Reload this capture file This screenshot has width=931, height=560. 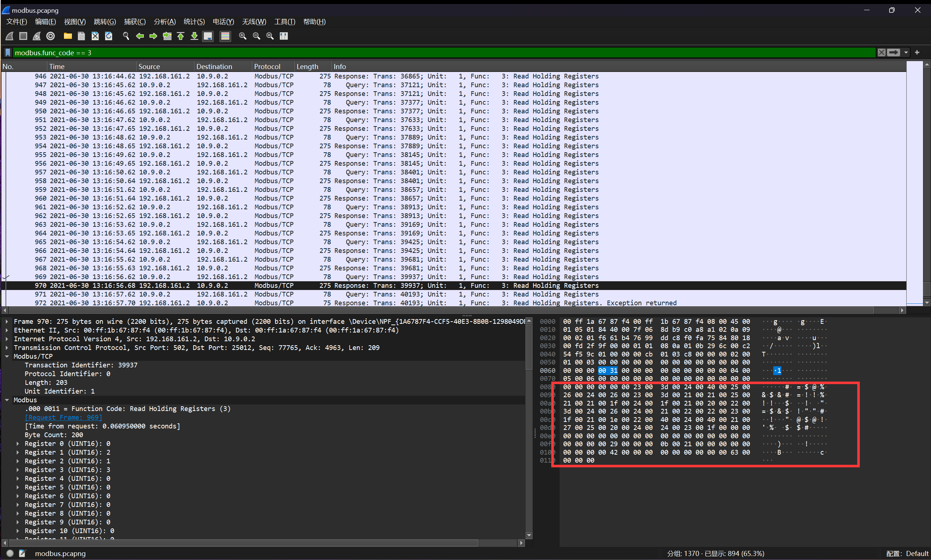(x=109, y=36)
